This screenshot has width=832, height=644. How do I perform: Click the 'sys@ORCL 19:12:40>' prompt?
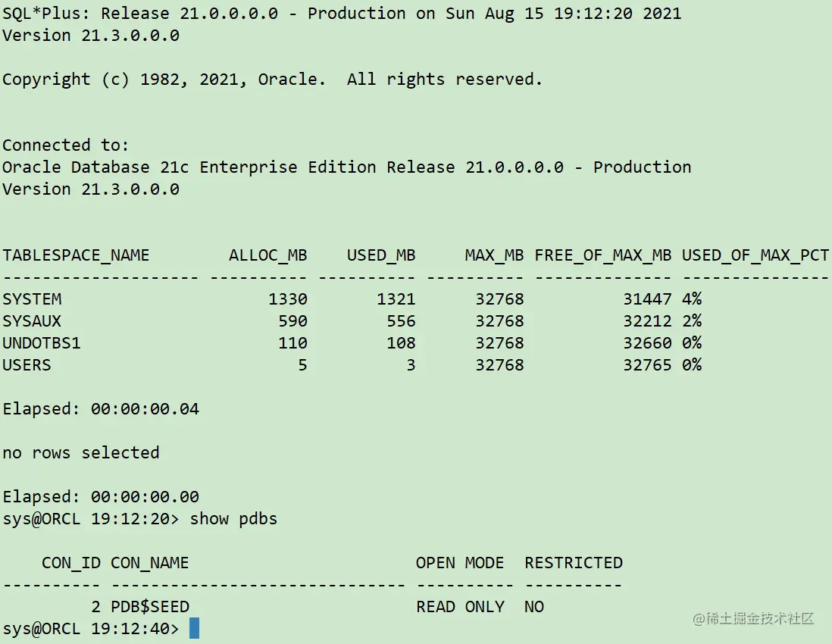tap(91, 629)
